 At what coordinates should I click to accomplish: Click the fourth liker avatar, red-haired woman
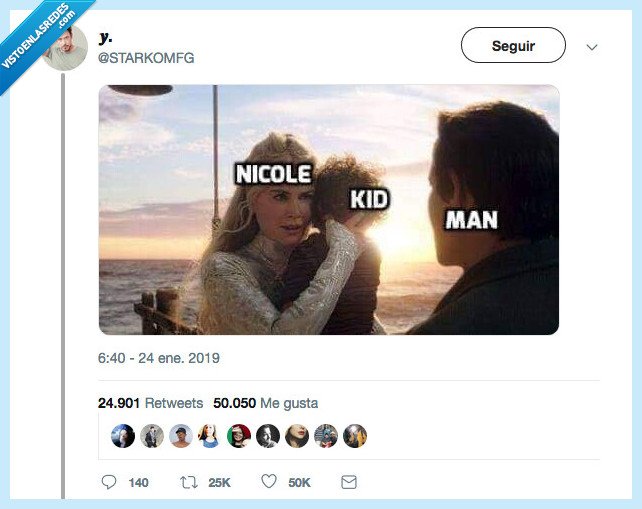210,435
